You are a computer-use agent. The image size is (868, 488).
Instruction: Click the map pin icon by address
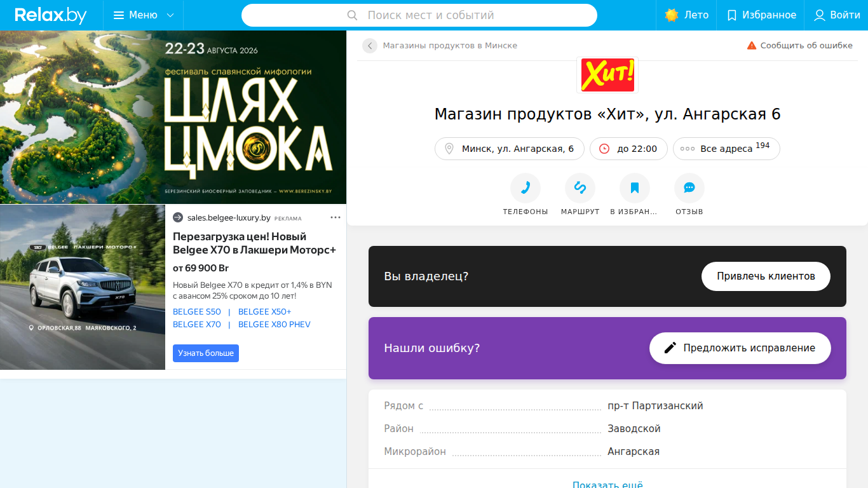click(449, 149)
